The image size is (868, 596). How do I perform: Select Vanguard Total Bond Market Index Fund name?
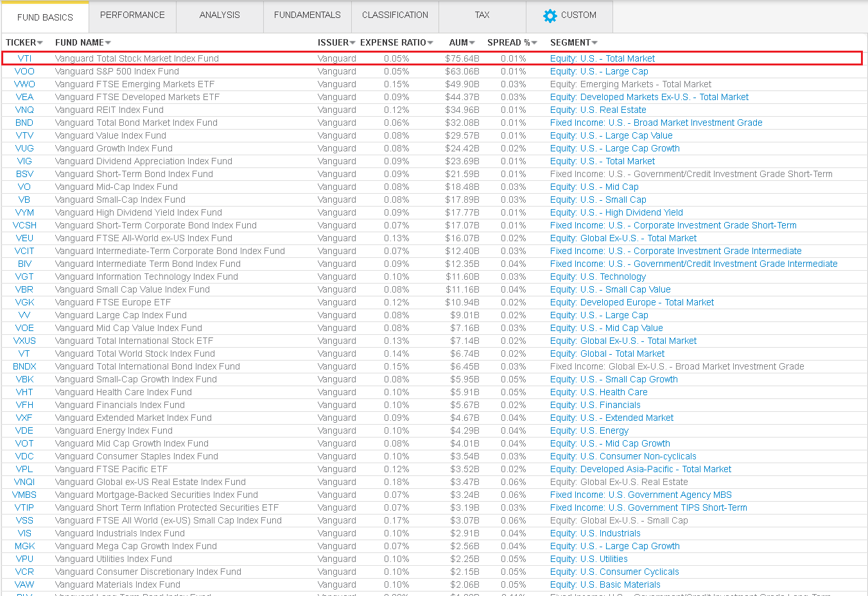click(x=136, y=123)
